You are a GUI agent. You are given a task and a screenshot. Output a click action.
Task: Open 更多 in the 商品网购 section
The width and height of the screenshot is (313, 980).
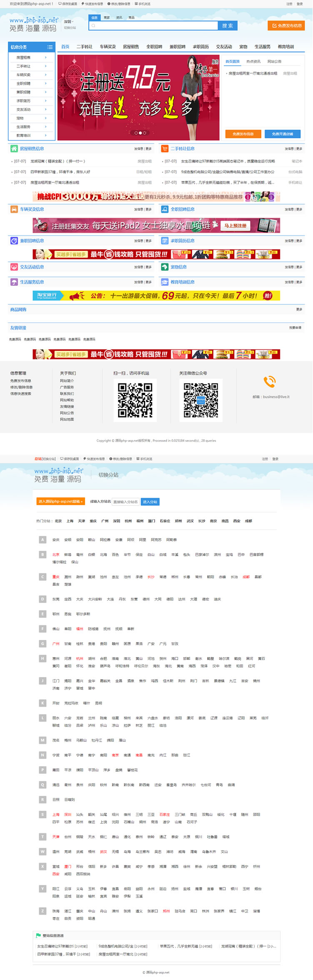299,310
